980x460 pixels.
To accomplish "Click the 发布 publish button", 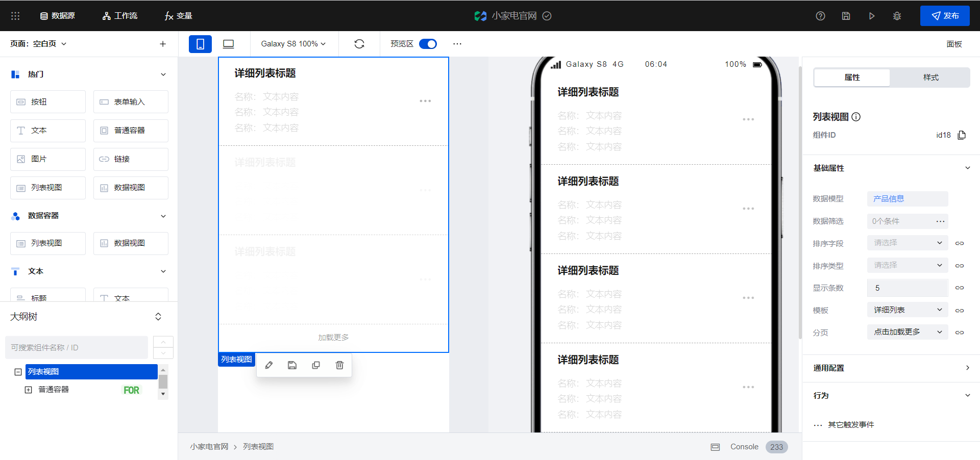I will [x=945, y=16].
